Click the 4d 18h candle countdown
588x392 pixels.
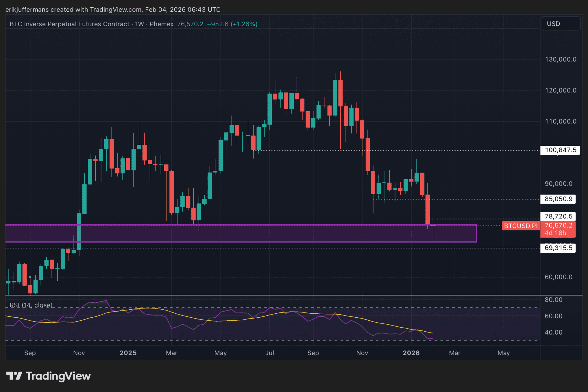[555, 233]
